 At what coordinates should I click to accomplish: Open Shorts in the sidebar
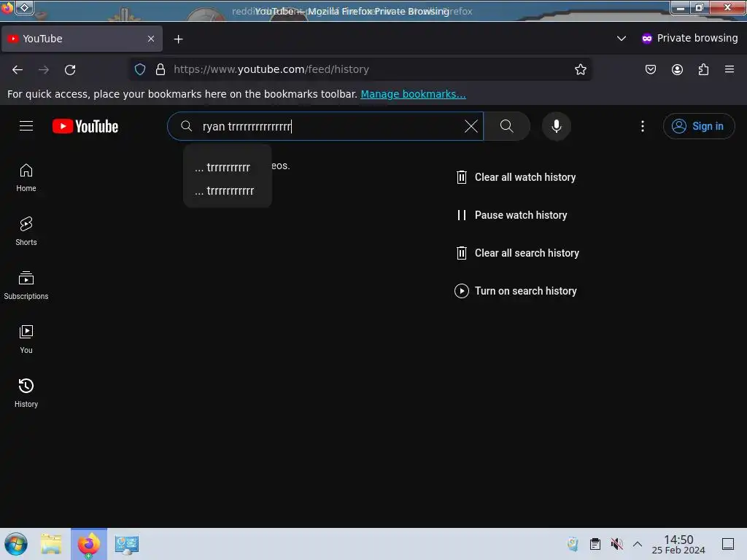[26, 231]
